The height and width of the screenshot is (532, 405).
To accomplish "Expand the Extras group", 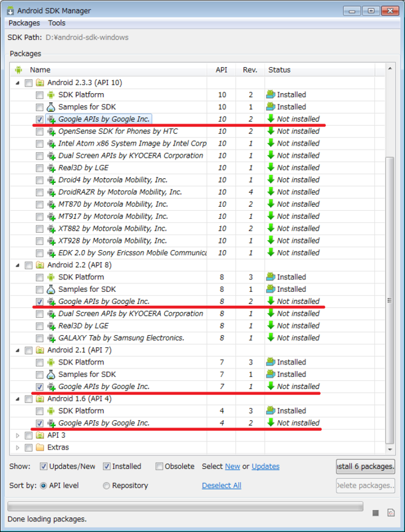I will 18,448.
